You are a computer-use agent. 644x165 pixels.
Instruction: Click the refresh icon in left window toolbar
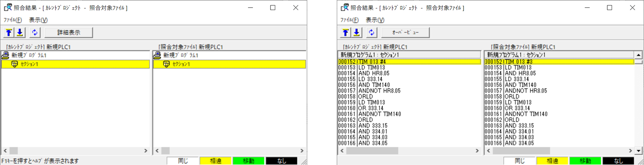click(35, 32)
